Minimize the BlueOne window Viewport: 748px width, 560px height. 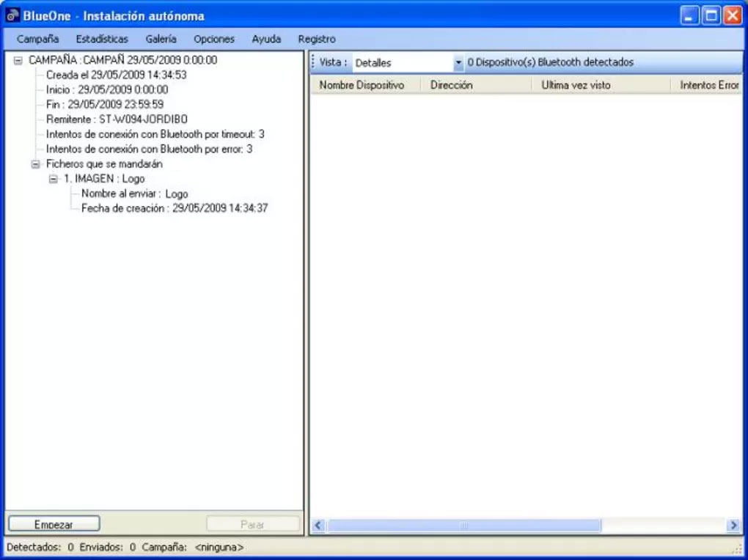689,15
